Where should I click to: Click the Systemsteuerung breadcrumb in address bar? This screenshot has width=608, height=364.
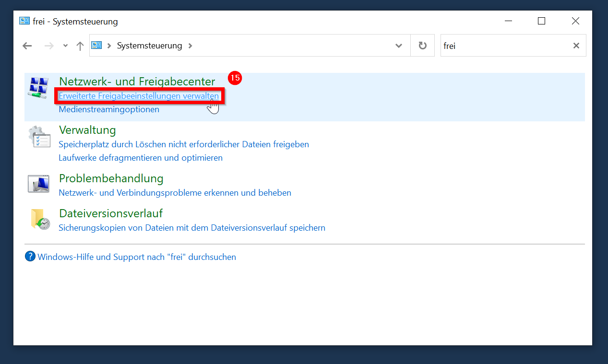pyautogui.click(x=150, y=46)
